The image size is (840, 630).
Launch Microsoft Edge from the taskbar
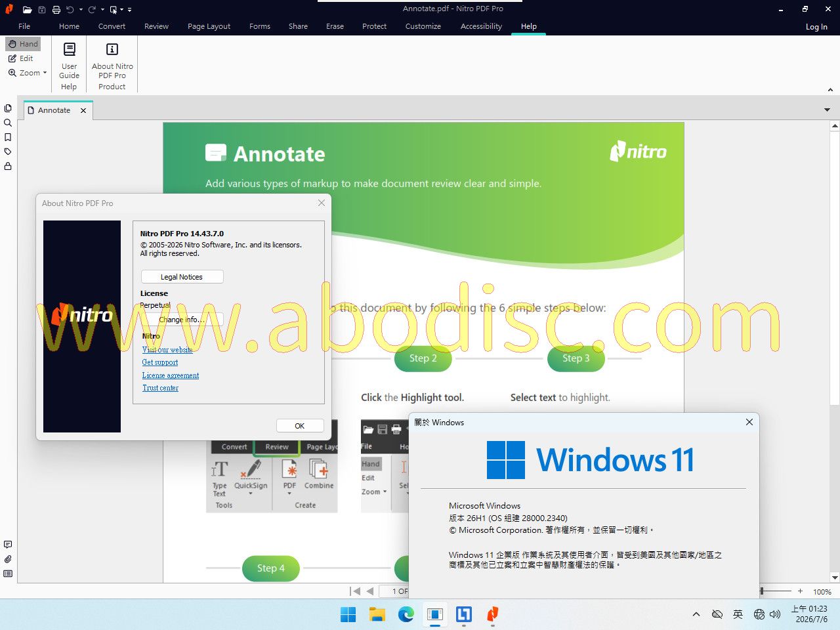pyautogui.click(x=406, y=614)
